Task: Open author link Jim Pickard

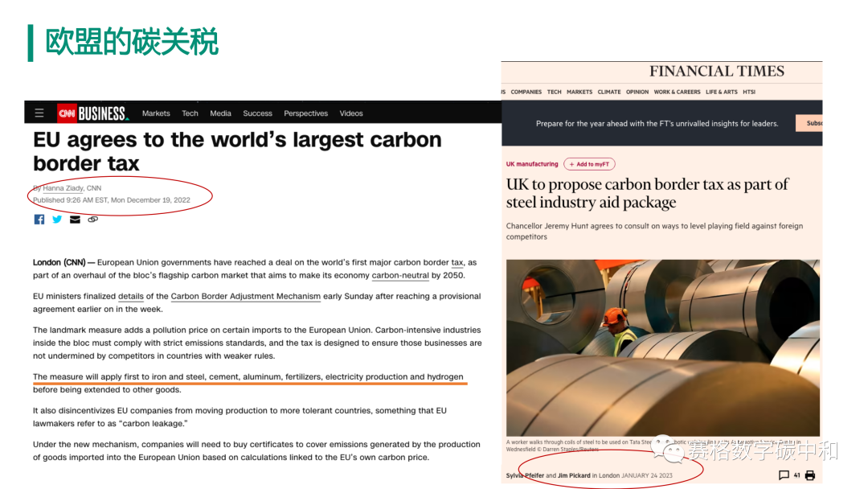Action: click(574, 475)
